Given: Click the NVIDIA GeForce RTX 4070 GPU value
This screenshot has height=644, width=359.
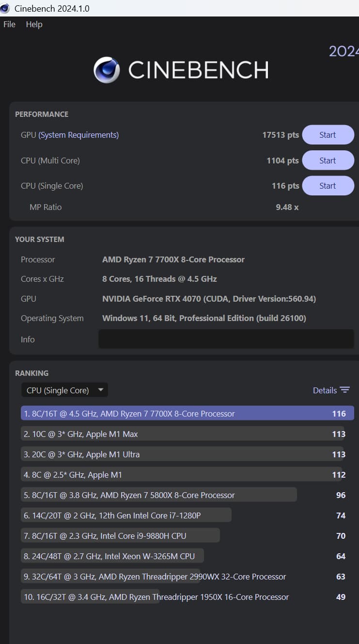Looking at the screenshot, I should pos(209,299).
